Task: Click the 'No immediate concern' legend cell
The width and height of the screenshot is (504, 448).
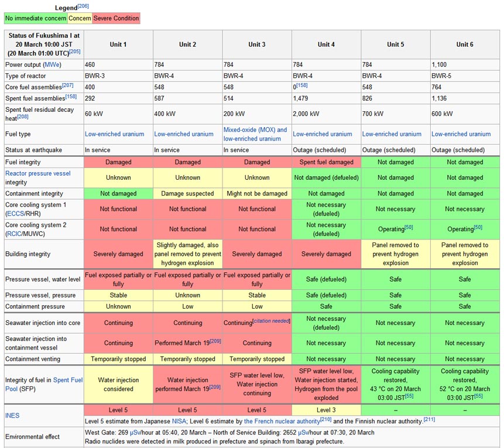Action: coord(36,18)
